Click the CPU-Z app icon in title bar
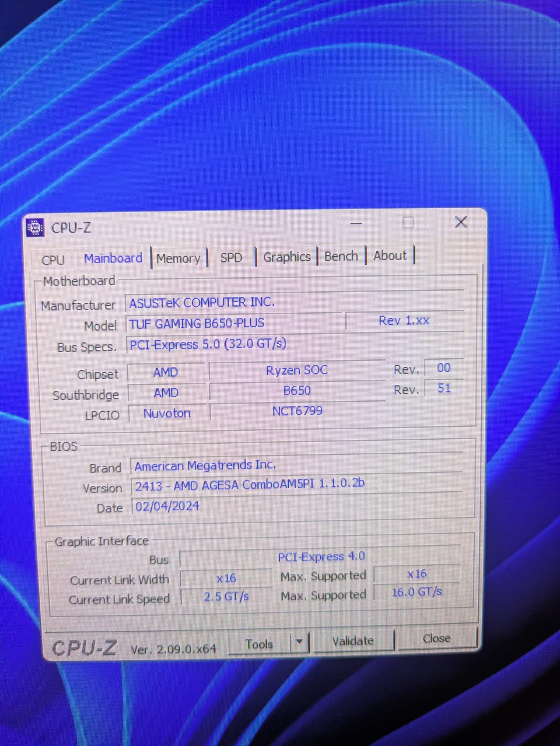 tap(36, 227)
